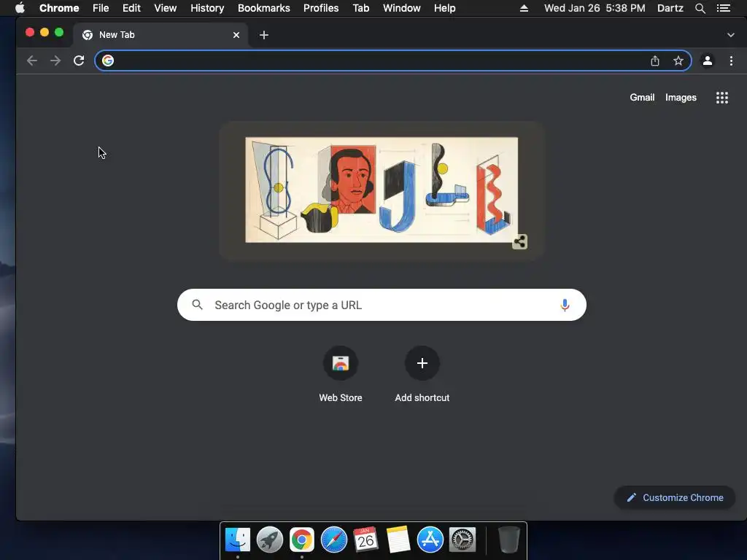This screenshot has height=560, width=747.
Task: Open App Store from the dock
Action: pos(430,540)
